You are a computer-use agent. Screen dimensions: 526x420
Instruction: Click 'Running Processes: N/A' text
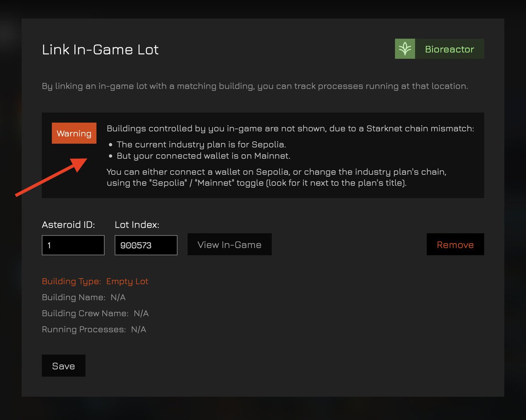pyautogui.click(x=94, y=329)
